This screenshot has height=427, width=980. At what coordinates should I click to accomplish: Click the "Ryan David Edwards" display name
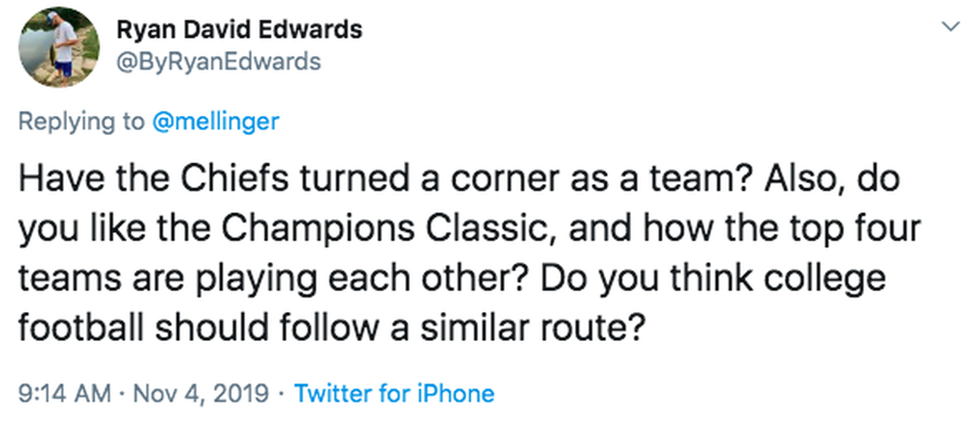239,30
